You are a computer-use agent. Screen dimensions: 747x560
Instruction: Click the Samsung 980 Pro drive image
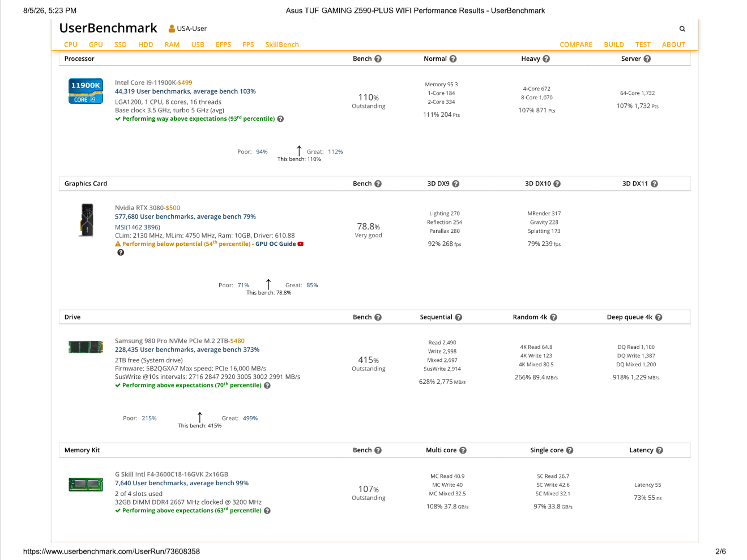click(x=86, y=347)
